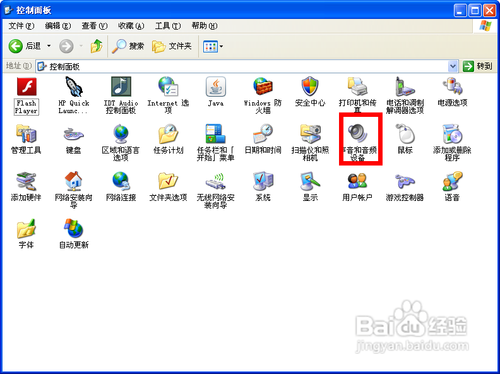The height and width of the screenshot is (374, 500).
Task: Open 电源选项 icon
Action: [x=452, y=87]
